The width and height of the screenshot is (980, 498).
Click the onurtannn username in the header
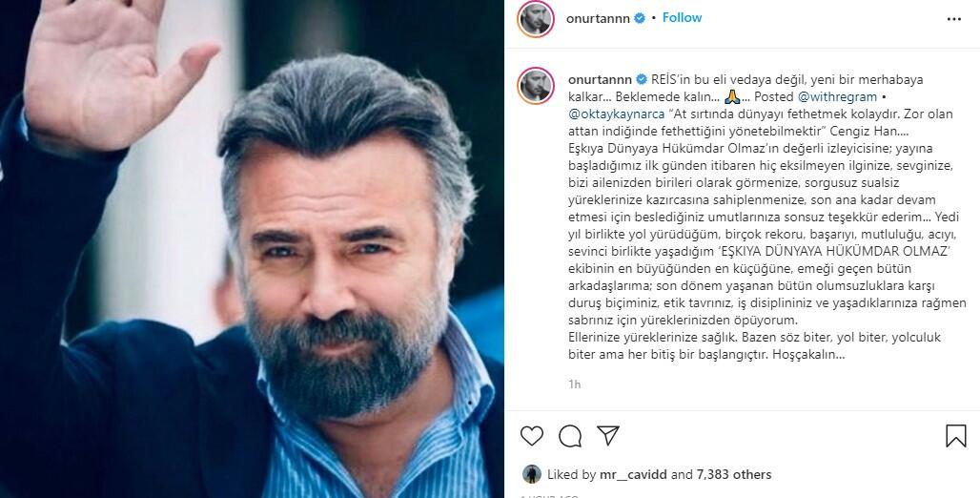click(598, 18)
